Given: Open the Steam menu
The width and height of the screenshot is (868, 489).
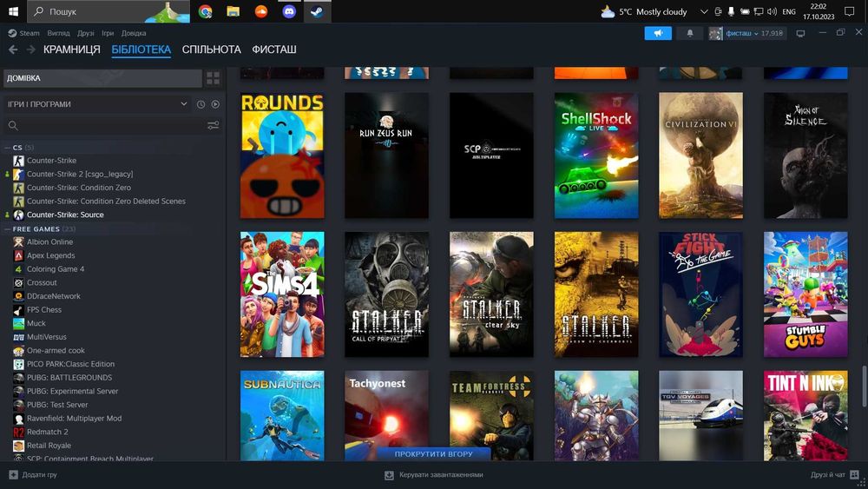Looking at the screenshot, I should coord(23,33).
